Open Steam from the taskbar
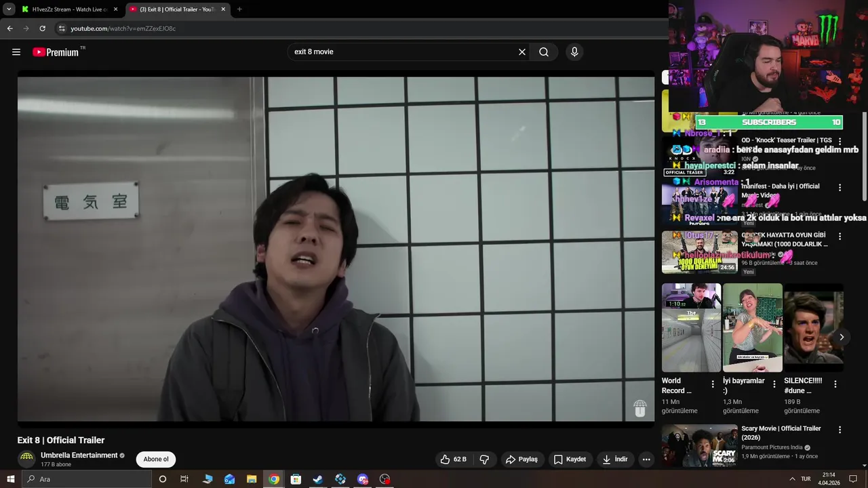 [318, 479]
